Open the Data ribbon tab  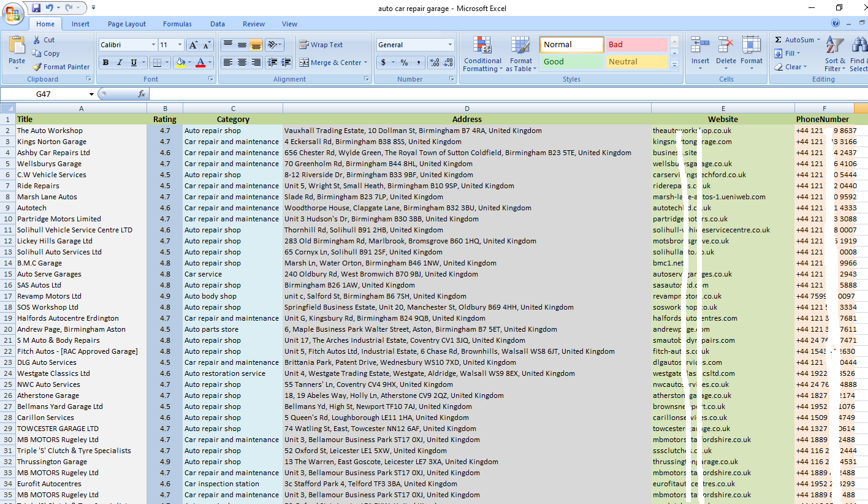pos(218,24)
